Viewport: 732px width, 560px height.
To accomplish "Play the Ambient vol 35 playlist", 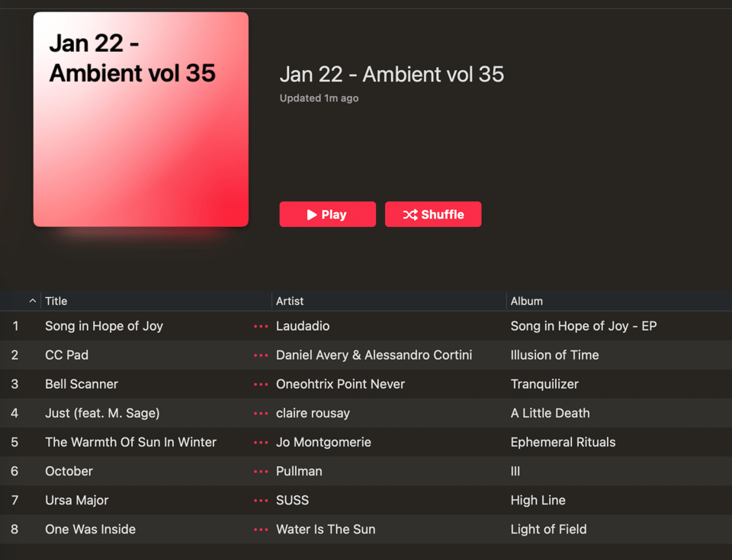I will pyautogui.click(x=327, y=215).
